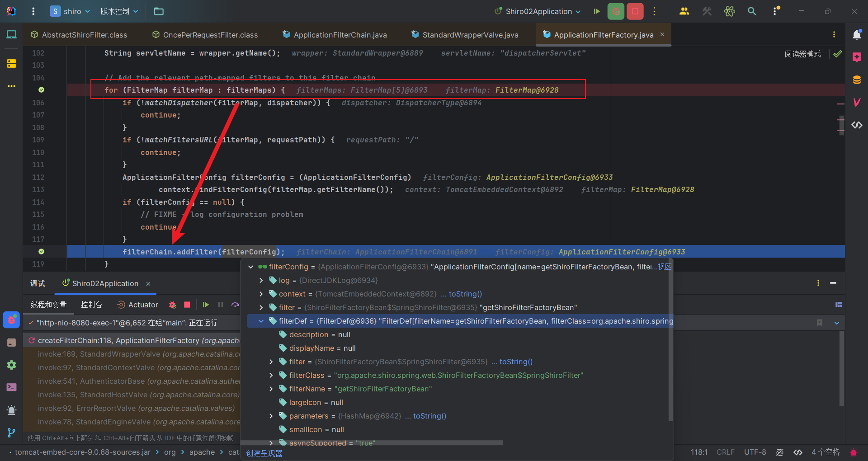Open the 版本控制 version control dropdown

coord(119,11)
